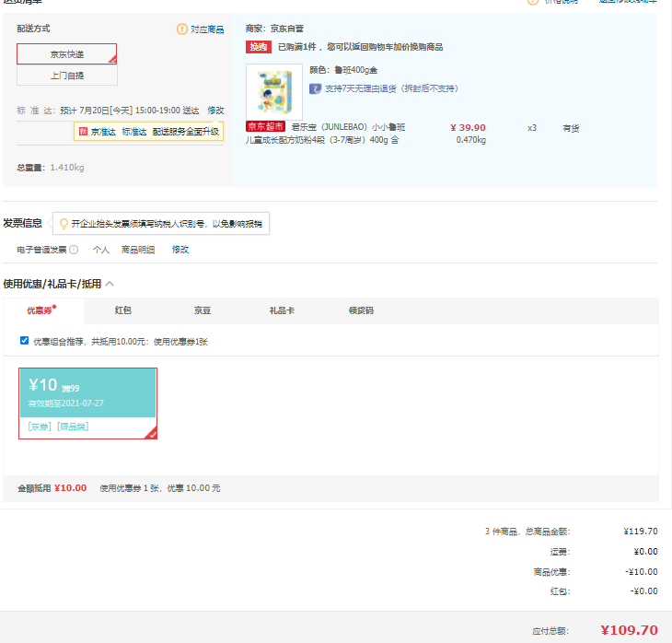
Task: Open 君乐宝 小小鲁班 product name link
Action: click(x=326, y=134)
